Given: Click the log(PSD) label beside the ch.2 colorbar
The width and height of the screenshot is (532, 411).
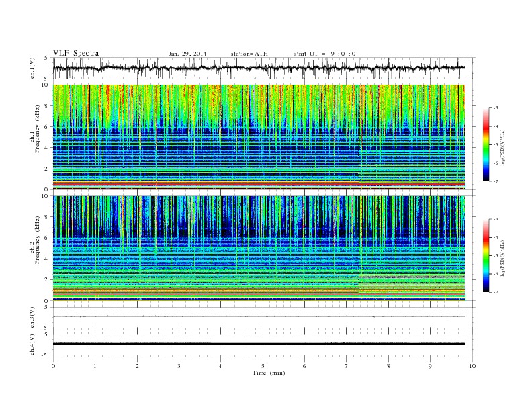Looking at the screenshot, I should coord(503,258).
